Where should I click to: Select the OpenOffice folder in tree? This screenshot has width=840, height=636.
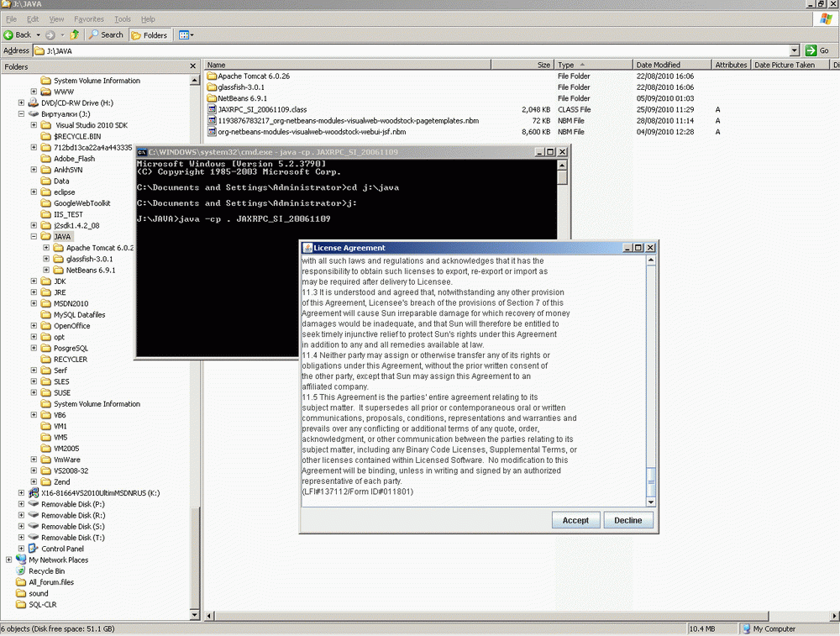[71, 326]
